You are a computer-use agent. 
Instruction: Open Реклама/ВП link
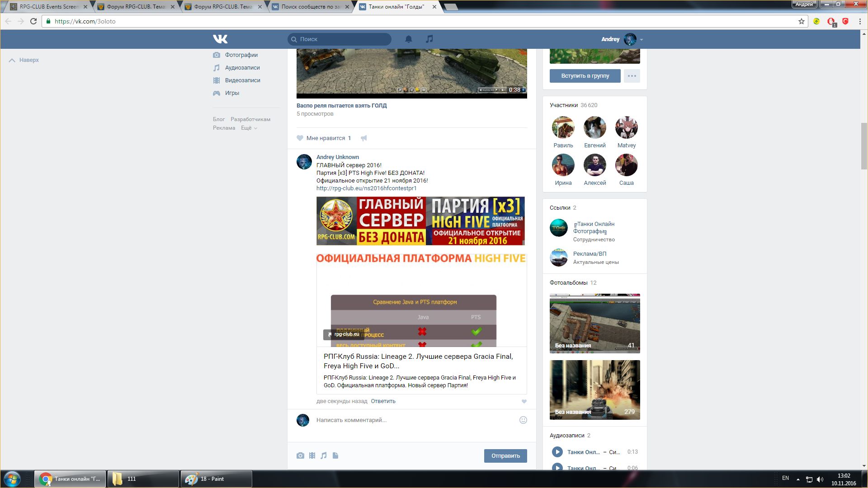[590, 254]
